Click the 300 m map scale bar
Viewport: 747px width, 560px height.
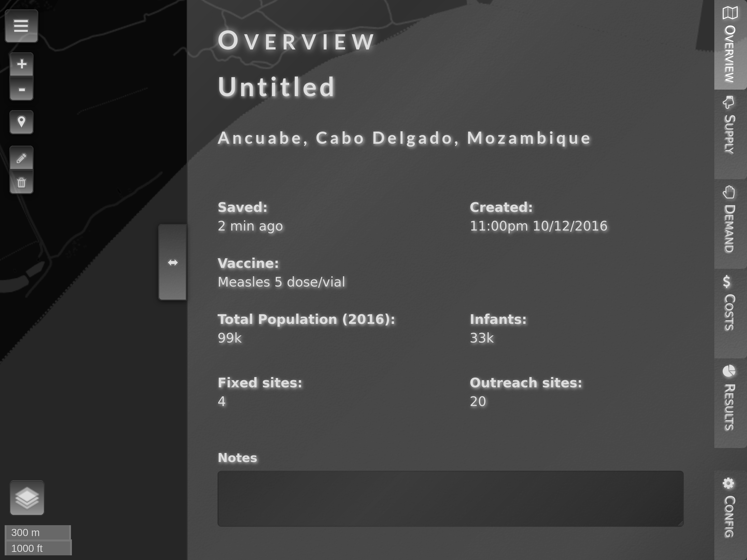[x=37, y=533]
